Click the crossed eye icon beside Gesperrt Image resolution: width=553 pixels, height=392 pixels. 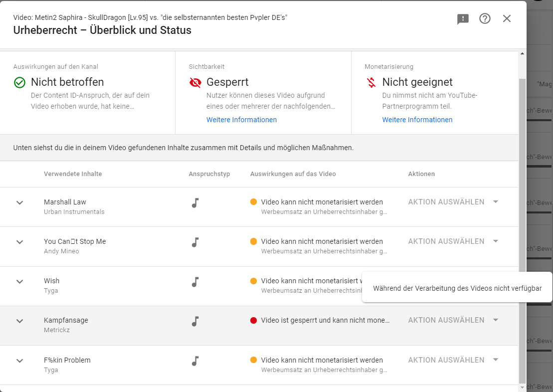pyautogui.click(x=195, y=83)
